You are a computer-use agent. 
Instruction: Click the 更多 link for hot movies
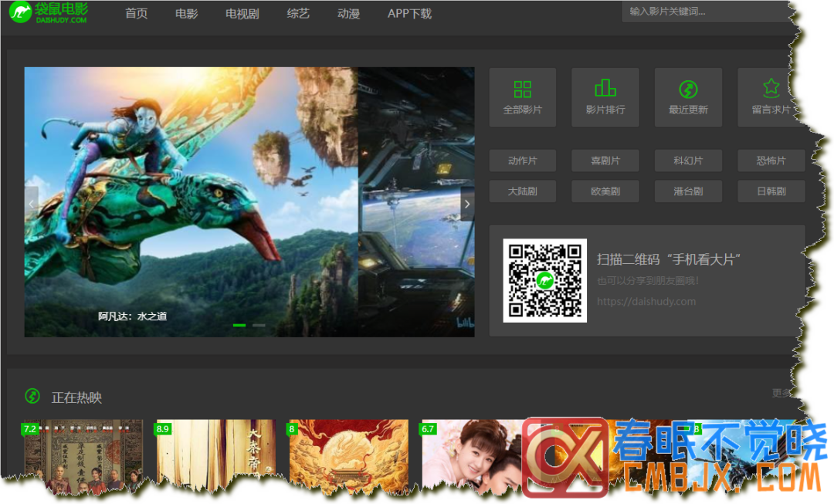pos(783,392)
